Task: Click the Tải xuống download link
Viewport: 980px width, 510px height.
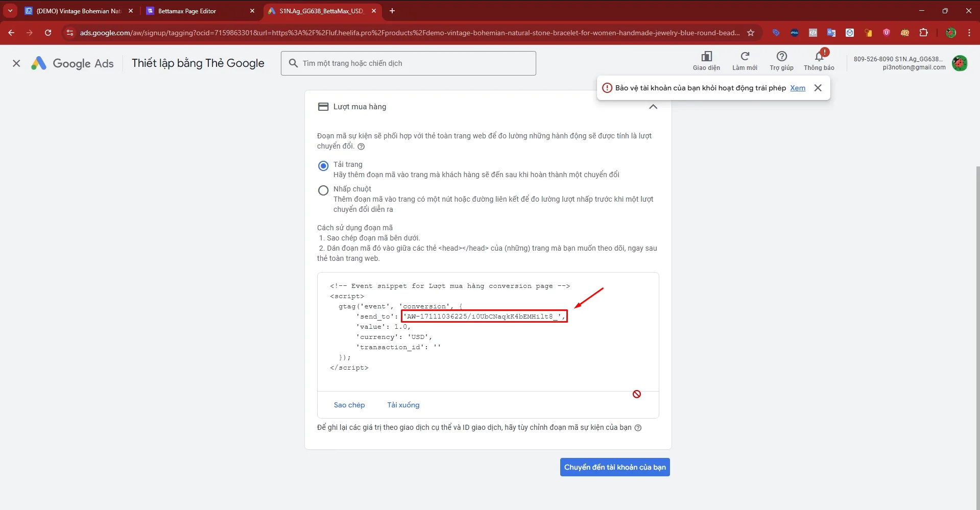Action: pos(403,405)
